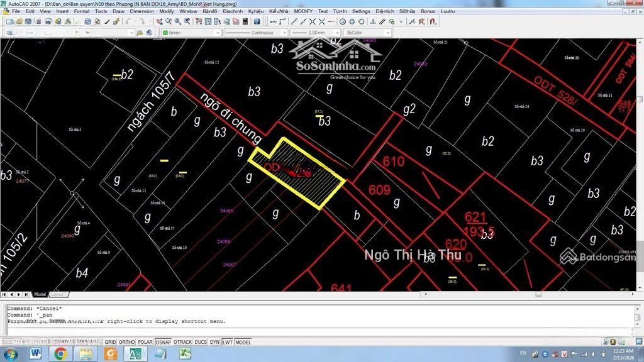Open Microsoft Word from the taskbar
644x362 pixels.
point(35,353)
